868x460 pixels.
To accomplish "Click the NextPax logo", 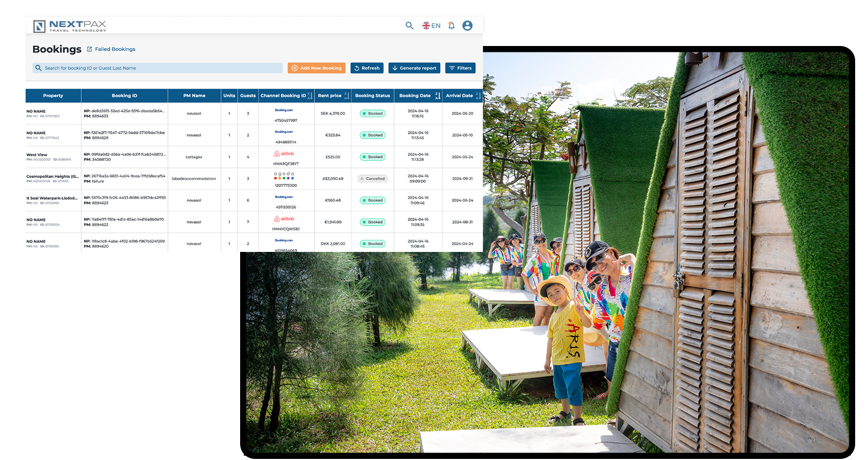I will tap(70, 26).
